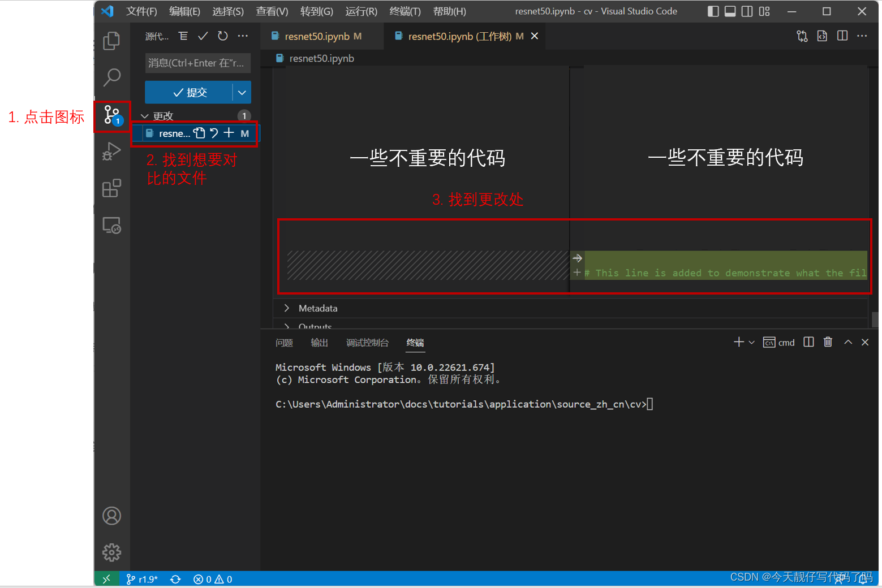Screen dimensions: 882x588
Task: Kill the terminal with trash icon
Action: pyautogui.click(x=828, y=342)
